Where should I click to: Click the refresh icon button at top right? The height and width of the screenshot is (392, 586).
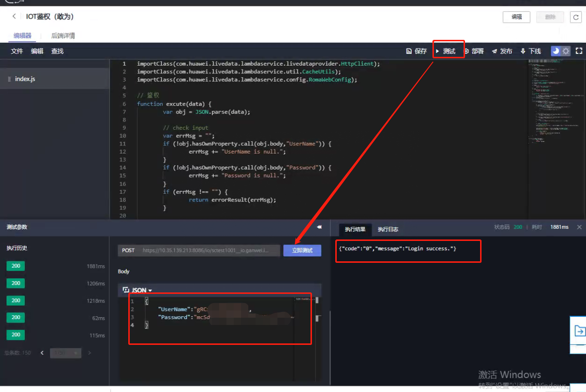tap(576, 17)
